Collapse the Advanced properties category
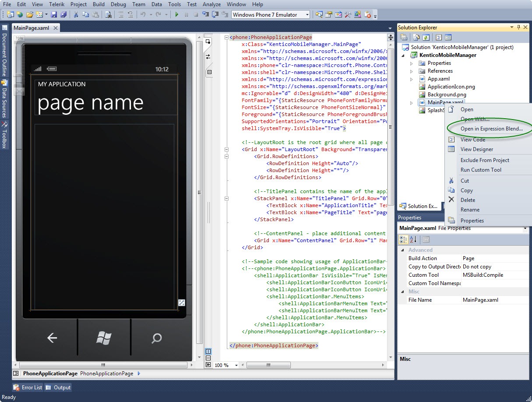 [x=403, y=250]
